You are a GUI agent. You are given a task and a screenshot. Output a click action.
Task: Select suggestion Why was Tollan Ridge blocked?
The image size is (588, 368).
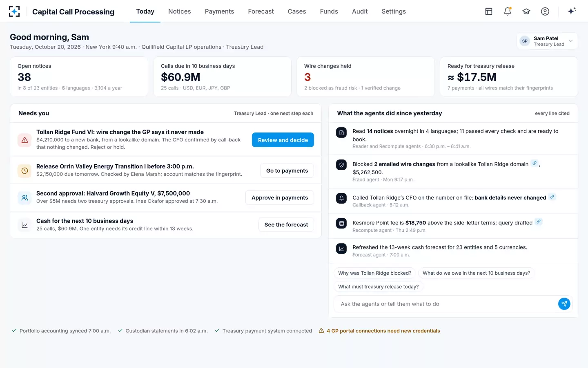tap(375, 273)
